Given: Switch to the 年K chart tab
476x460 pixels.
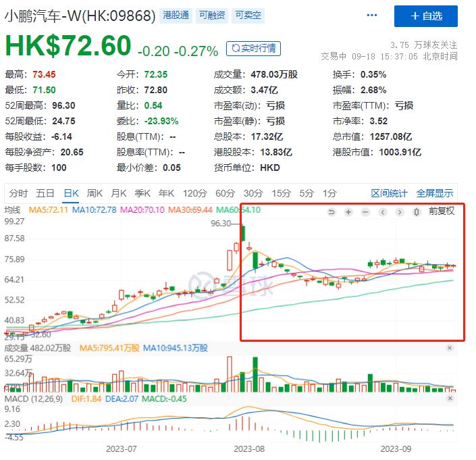Looking at the screenshot, I should click(x=166, y=193).
